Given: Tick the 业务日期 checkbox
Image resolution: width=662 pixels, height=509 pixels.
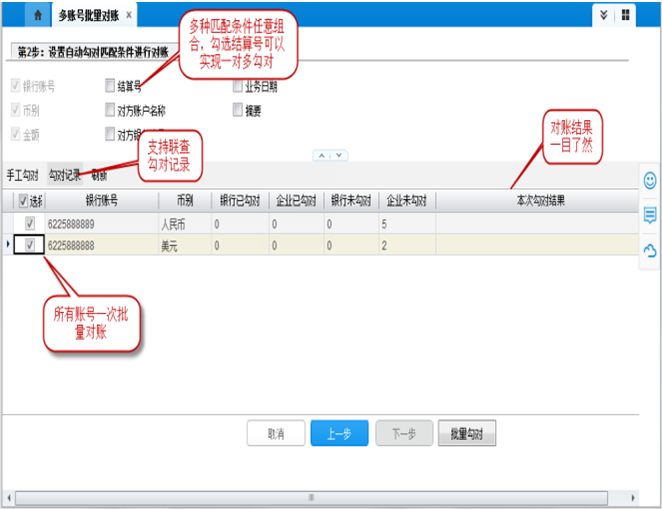Looking at the screenshot, I should coord(237,87).
